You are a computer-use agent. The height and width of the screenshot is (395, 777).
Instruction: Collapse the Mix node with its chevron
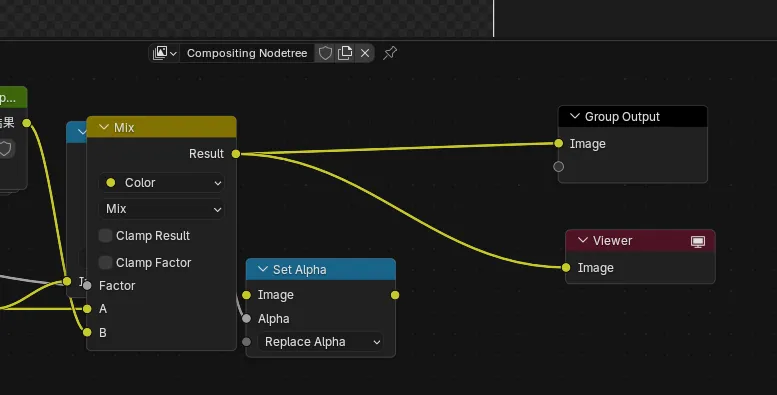[x=104, y=127]
